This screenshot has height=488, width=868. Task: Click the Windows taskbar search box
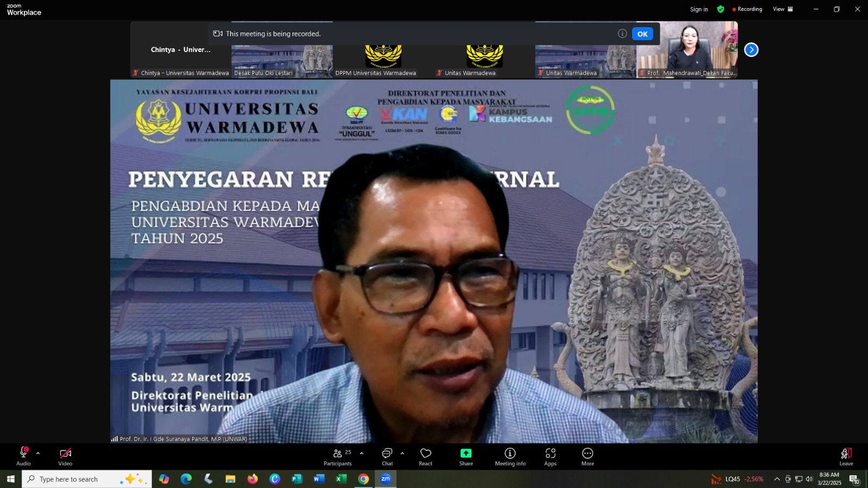(87, 479)
